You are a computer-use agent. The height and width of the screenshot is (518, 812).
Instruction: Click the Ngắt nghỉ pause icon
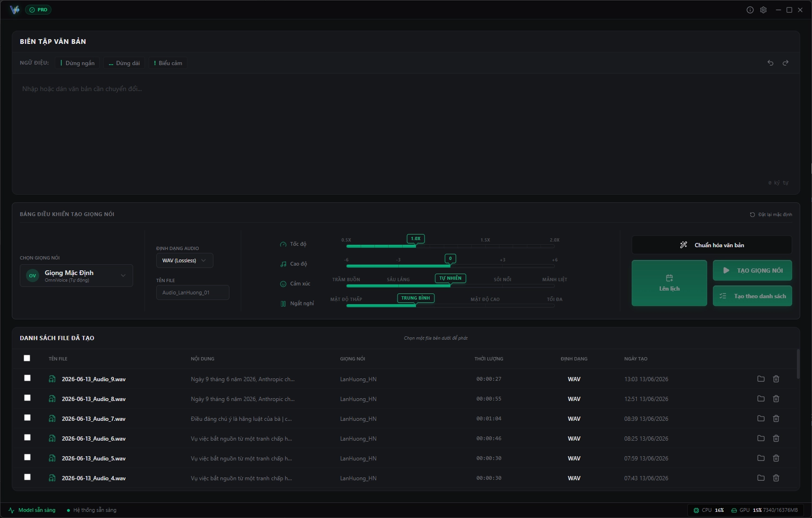[x=283, y=304]
